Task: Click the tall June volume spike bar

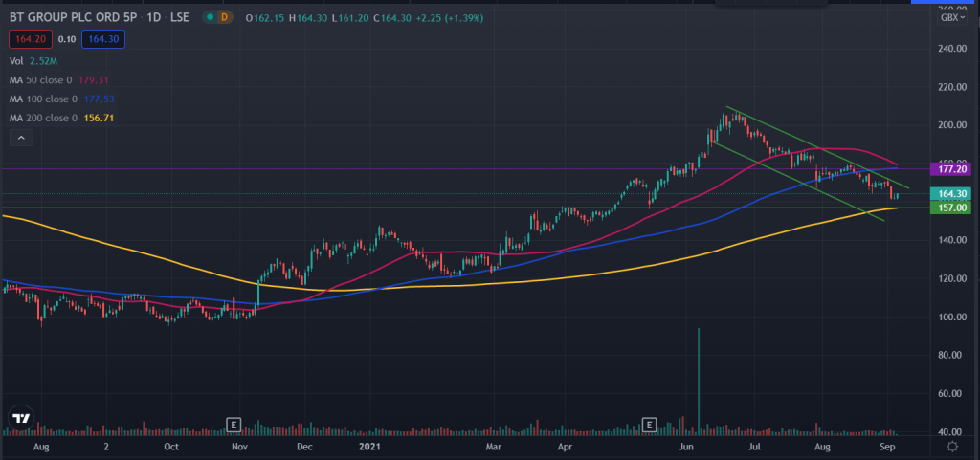Action: pos(698,381)
